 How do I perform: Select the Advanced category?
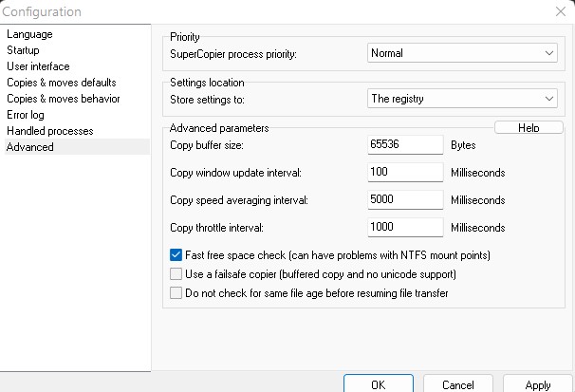(x=77, y=147)
